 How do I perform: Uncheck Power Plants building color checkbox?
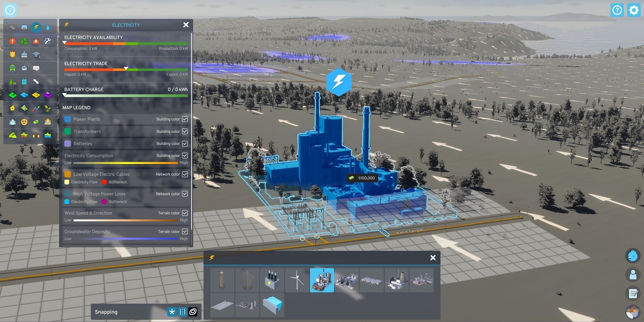click(185, 119)
